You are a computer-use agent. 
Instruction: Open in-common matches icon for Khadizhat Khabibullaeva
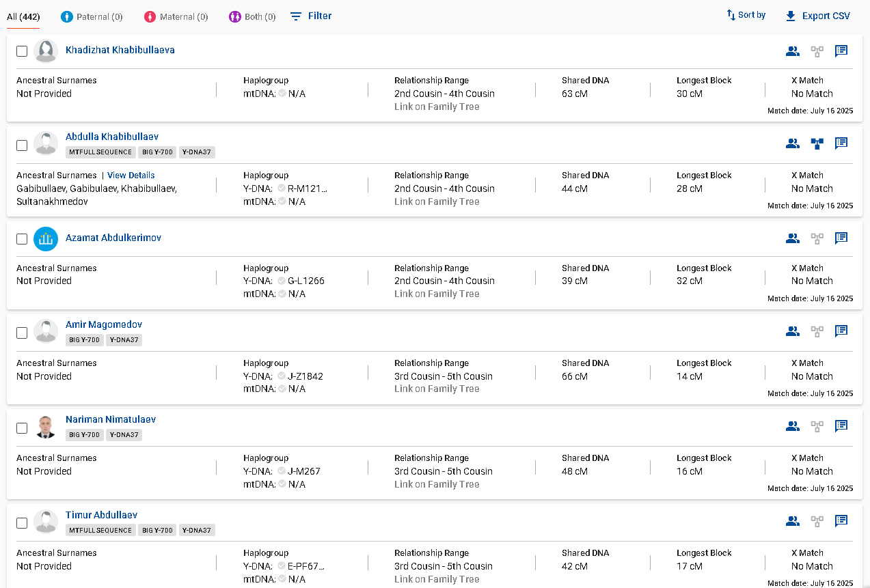[x=793, y=51]
